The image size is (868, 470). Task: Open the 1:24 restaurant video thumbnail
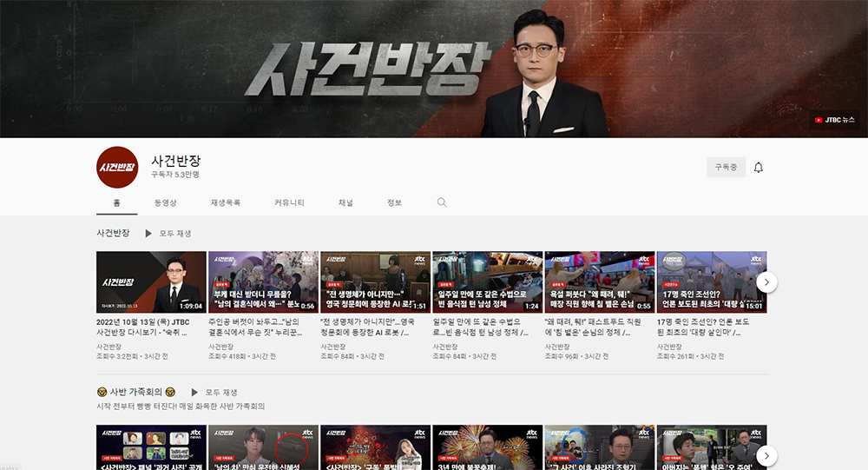point(488,282)
